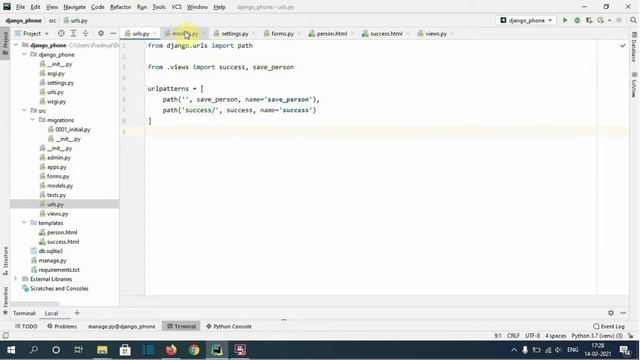Image resolution: width=640 pixels, height=360 pixels.
Task: Hide the Terminal panel minus icon
Action: 623,313
